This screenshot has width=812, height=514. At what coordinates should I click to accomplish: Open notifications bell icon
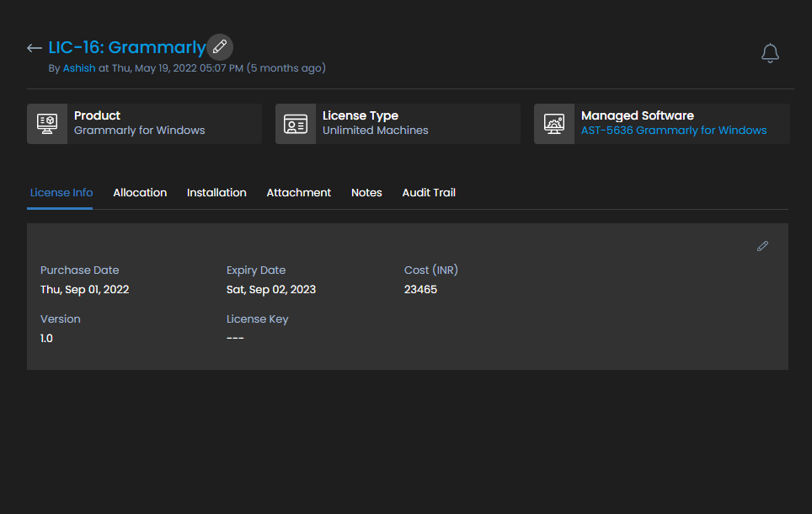(770, 53)
